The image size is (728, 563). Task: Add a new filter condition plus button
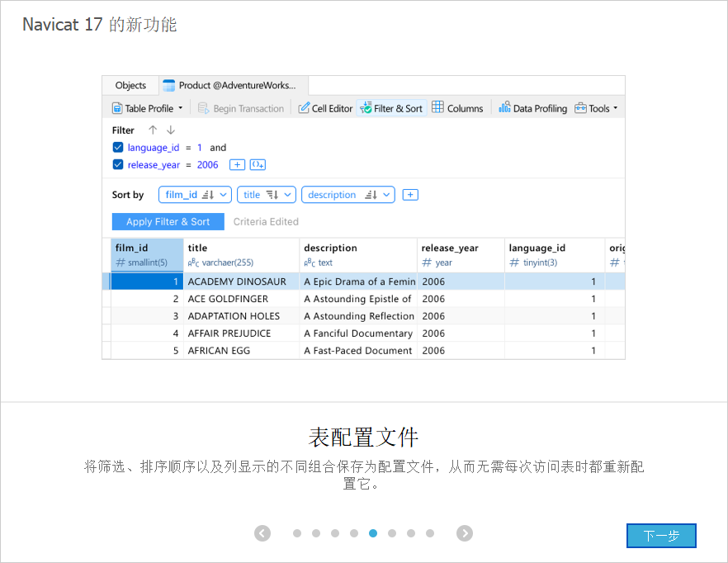pos(237,165)
